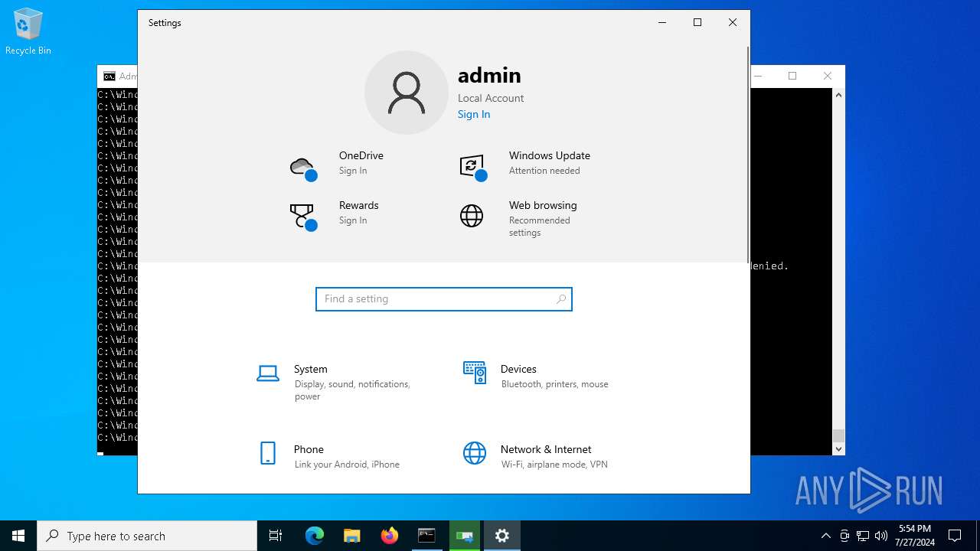
Task: Open Network & Internet category label
Action: [x=546, y=449]
